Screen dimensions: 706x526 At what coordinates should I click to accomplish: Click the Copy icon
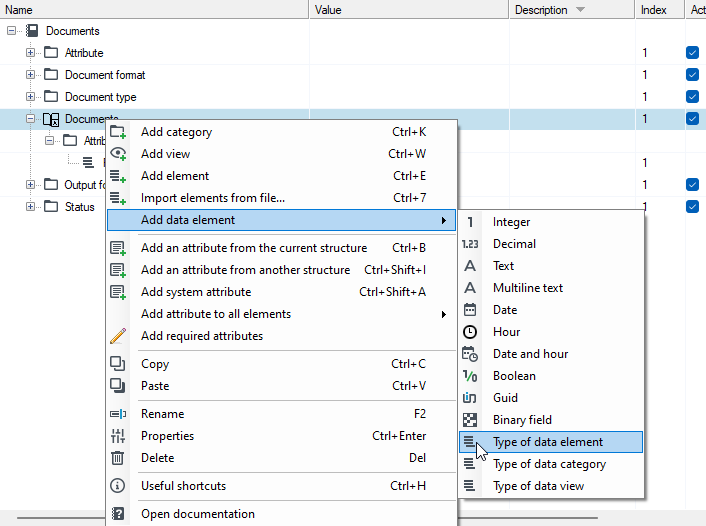(118, 363)
